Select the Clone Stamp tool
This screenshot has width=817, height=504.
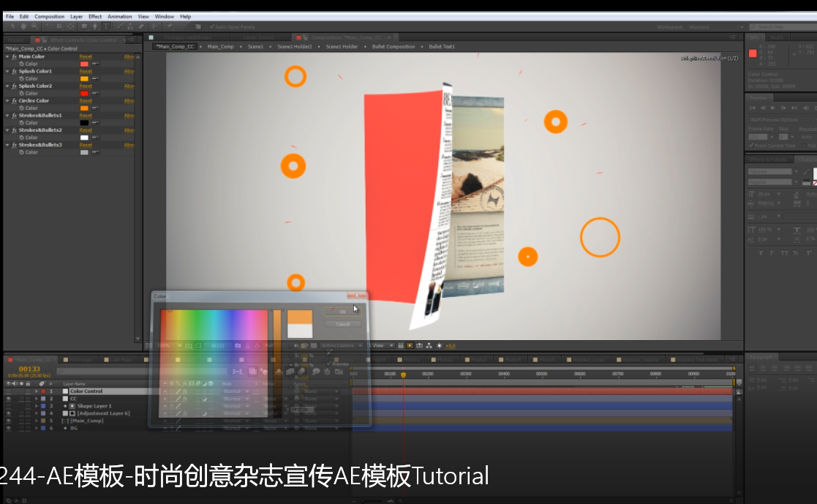pyautogui.click(x=130, y=26)
